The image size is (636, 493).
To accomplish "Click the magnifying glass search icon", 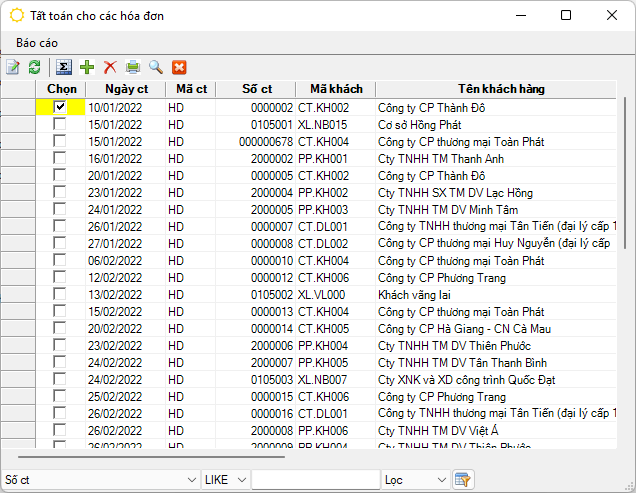I will click(156, 67).
